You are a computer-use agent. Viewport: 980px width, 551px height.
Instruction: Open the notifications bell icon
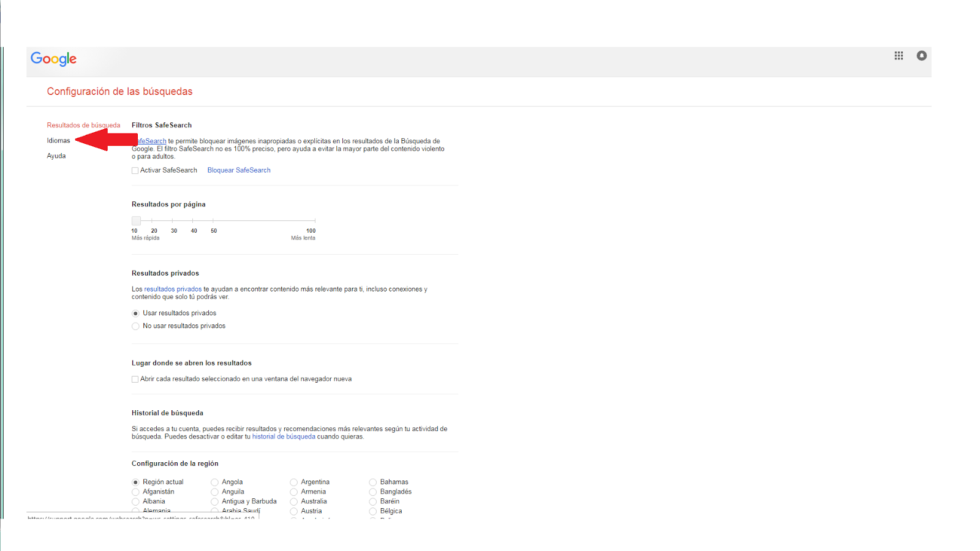point(921,56)
